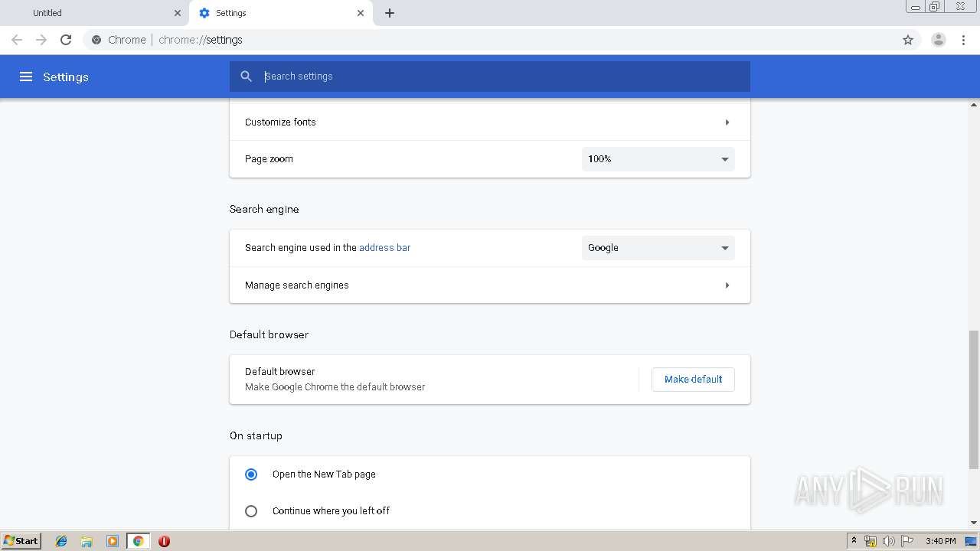The image size is (980, 551).
Task: Reload the settings page
Action: 66,40
